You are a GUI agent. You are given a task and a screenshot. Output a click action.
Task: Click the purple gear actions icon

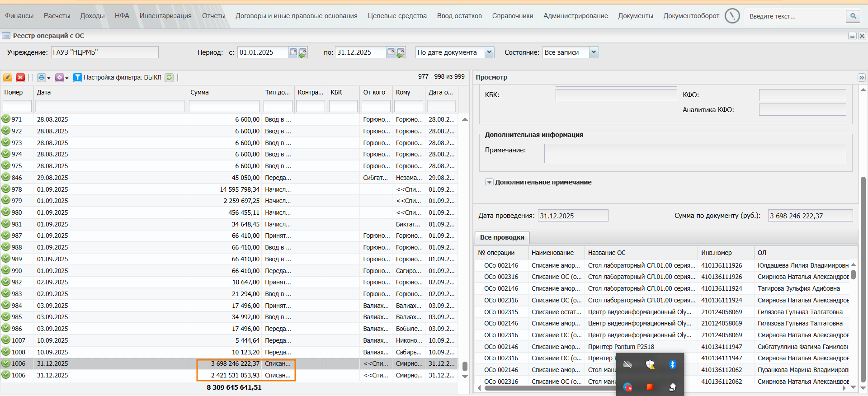click(x=60, y=77)
